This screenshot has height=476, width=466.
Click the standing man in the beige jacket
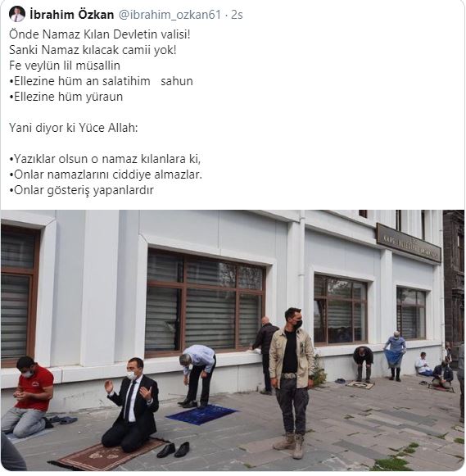292,383
